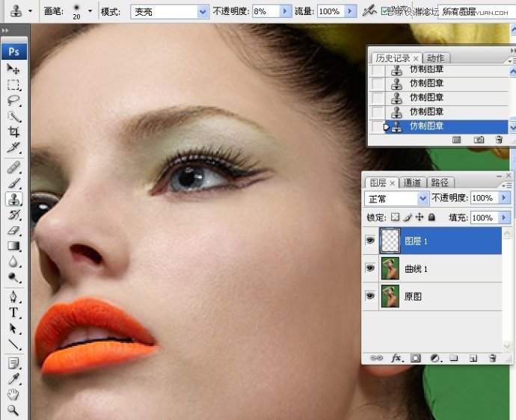Click the delete layer trash icon

pos(492,358)
